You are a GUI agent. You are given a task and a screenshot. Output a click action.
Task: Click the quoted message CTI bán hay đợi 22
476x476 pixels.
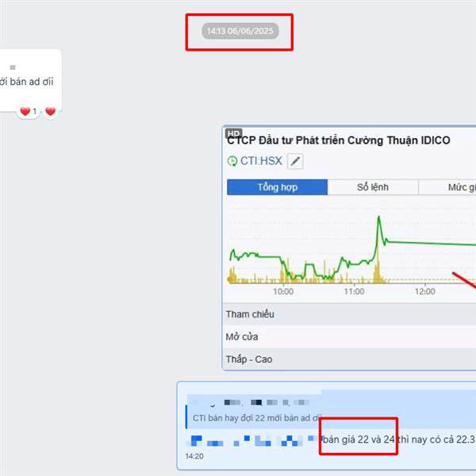pos(257,418)
